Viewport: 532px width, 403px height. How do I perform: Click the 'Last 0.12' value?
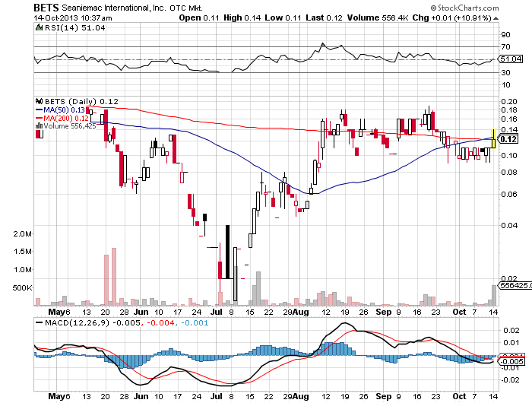coord(324,17)
